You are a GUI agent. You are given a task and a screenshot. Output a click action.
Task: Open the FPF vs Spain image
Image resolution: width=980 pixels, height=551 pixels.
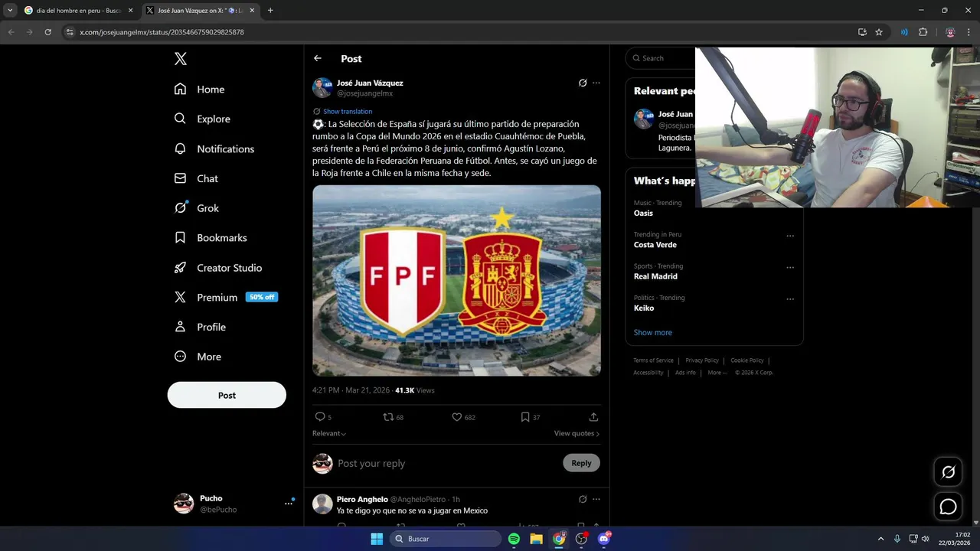coord(456,280)
